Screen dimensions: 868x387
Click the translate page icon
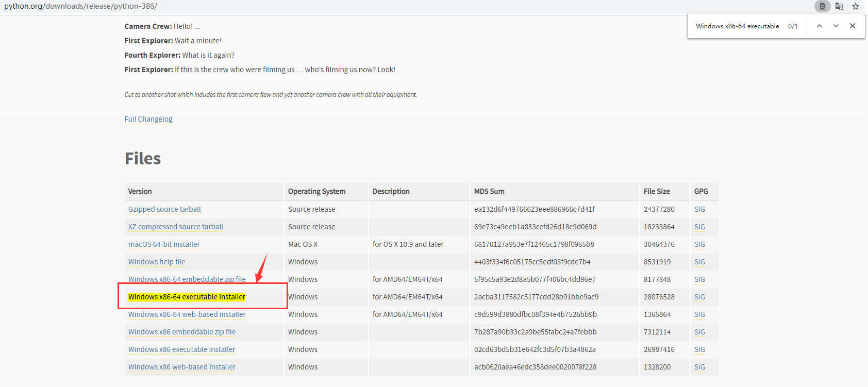pyautogui.click(x=839, y=6)
